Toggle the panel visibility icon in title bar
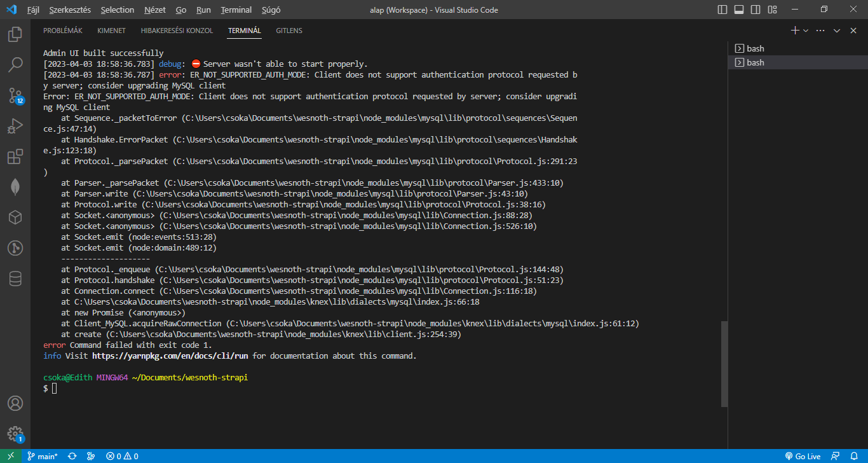The image size is (868, 463). [x=738, y=10]
